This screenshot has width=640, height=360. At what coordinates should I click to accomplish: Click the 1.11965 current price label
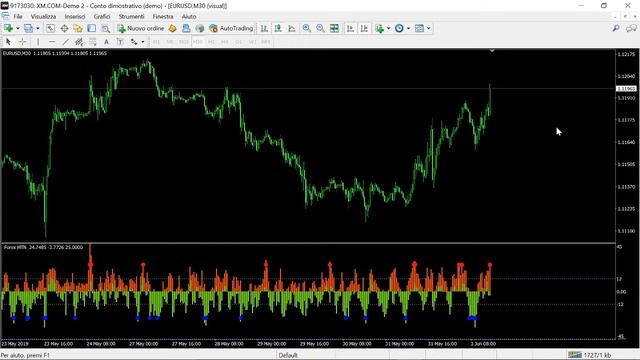626,89
